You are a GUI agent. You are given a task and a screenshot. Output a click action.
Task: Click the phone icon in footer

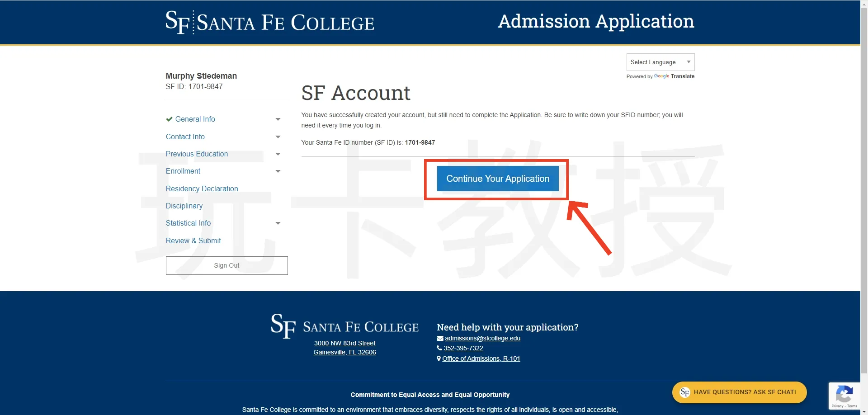pyautogui.click(x=439, y=348)
